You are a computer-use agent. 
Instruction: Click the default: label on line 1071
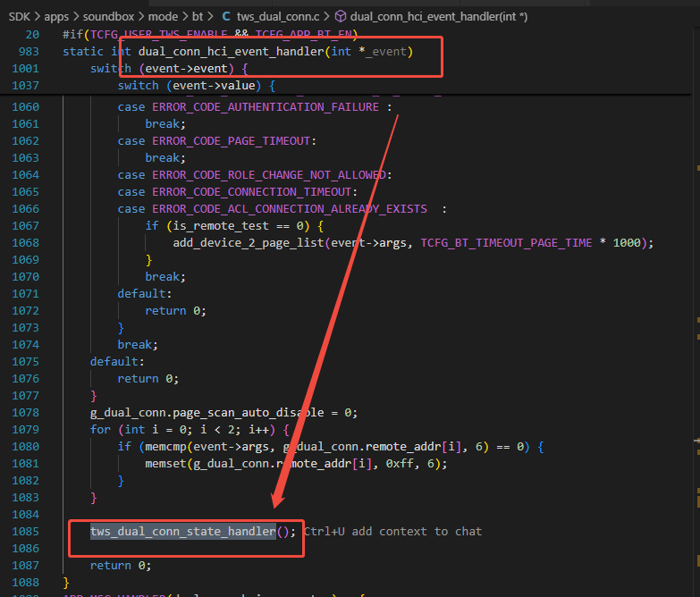(145, 294)
